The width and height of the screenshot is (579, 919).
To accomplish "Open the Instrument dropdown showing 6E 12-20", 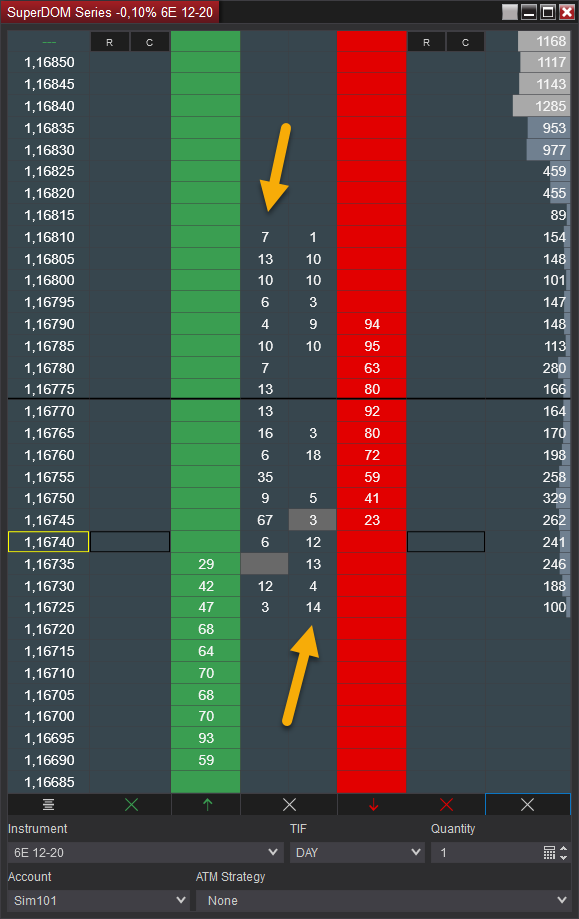I will [x=145, y=852].
